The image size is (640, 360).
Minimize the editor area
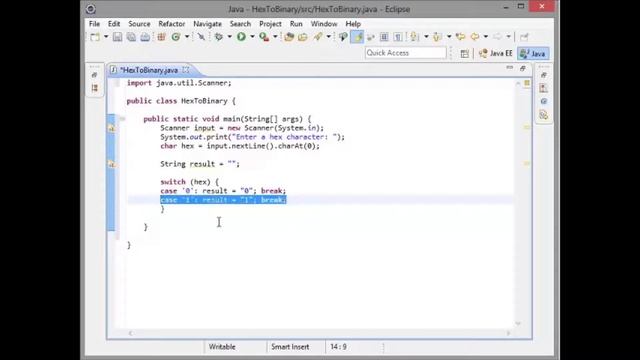[509, 68]
